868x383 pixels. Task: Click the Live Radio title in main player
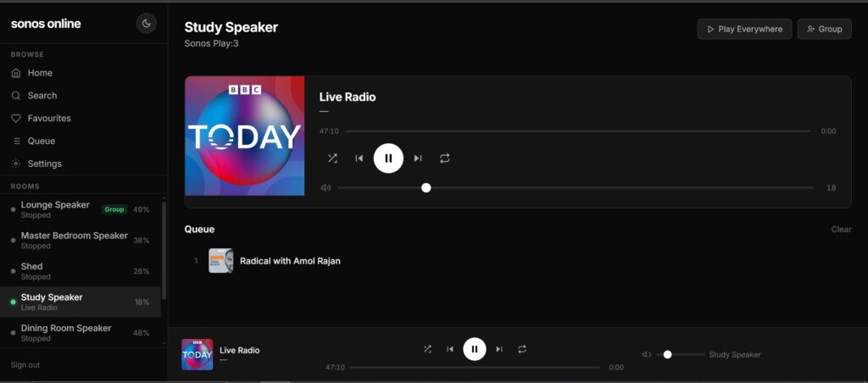click(348, 97)
